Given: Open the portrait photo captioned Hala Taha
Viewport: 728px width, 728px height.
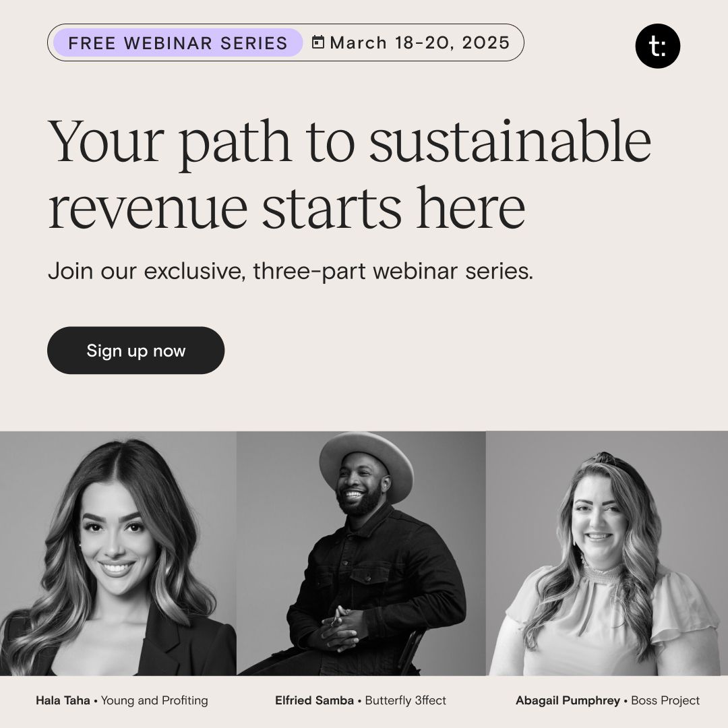Looking at the screenshot, I should pos(118,553).
